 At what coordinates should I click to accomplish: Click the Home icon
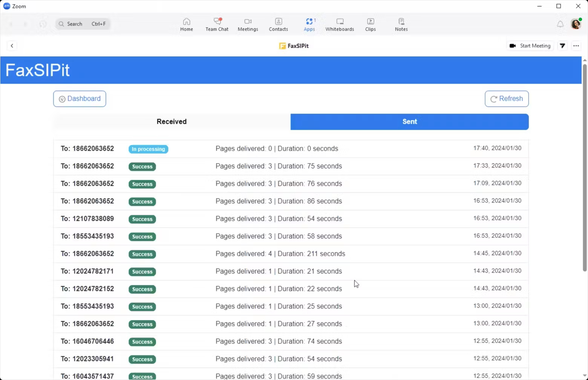[x=186, y=24]
